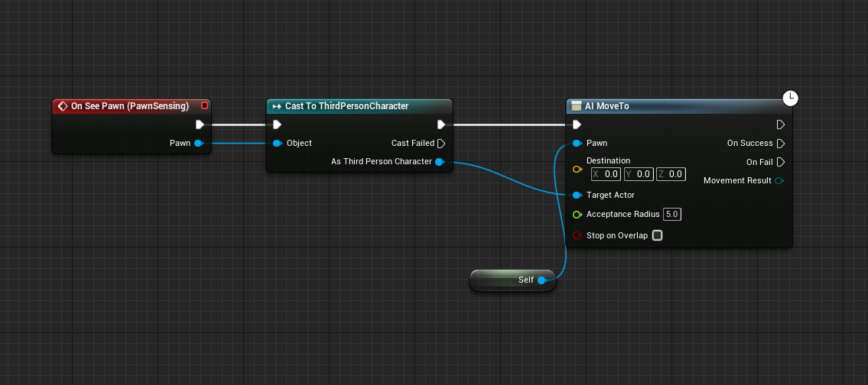This screenshot has width=868, height=385.
Task: Click the Acceptance Radius 5.0 field
Action: pyautogui.click(x=672, y=214)
